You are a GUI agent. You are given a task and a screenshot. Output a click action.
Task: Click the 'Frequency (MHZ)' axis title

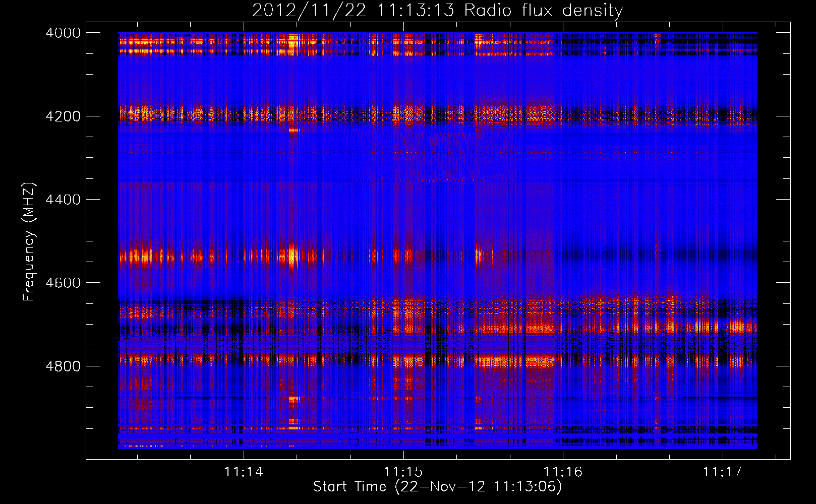click(x=29, y=242)
